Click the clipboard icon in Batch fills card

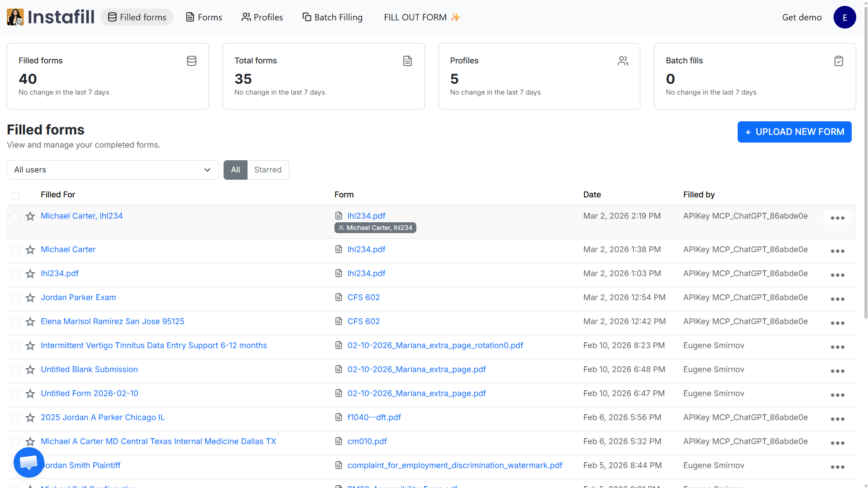click(839, 61)
